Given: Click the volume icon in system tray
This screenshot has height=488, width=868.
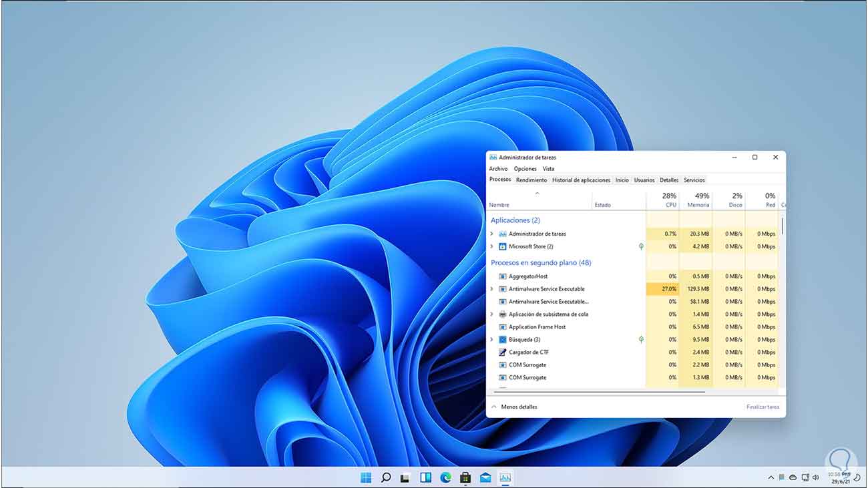Looking at the screenshot, I should pyautogui.click(x=817, y=477).
